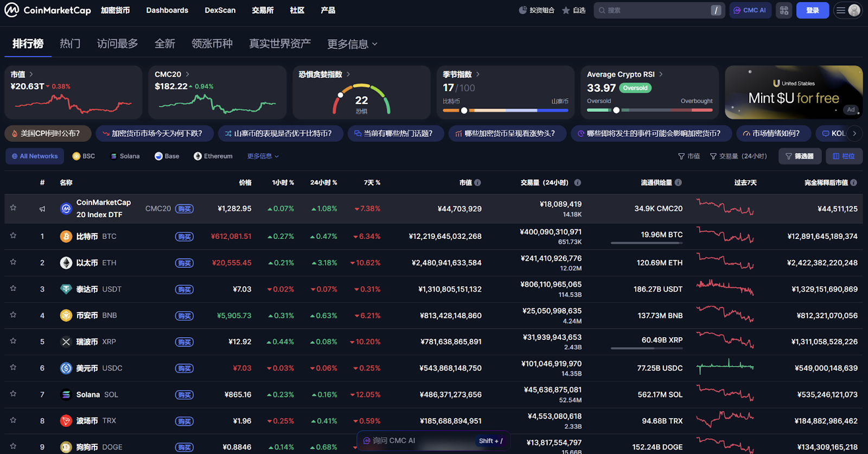
Task: Click the 登录 login button
Action: tap(813, 10)
